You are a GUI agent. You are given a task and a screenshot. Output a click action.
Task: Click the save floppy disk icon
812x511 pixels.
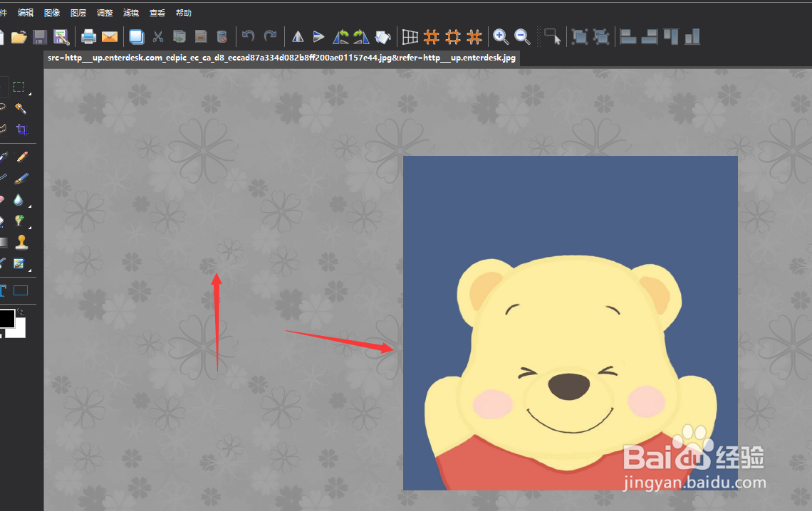(40, 37)
